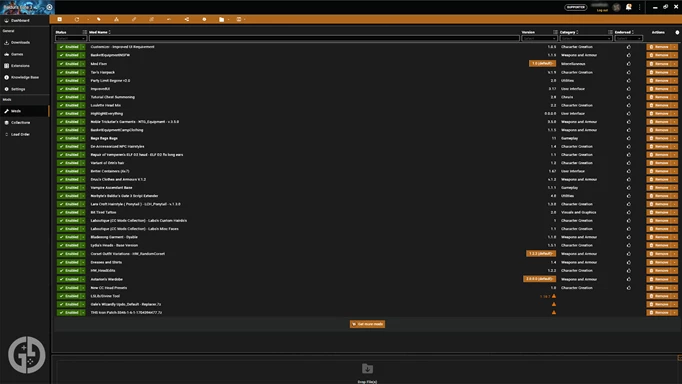
Task: Toggle Enabled for Vampire Ascendant Base
Action: coord(69,187)
